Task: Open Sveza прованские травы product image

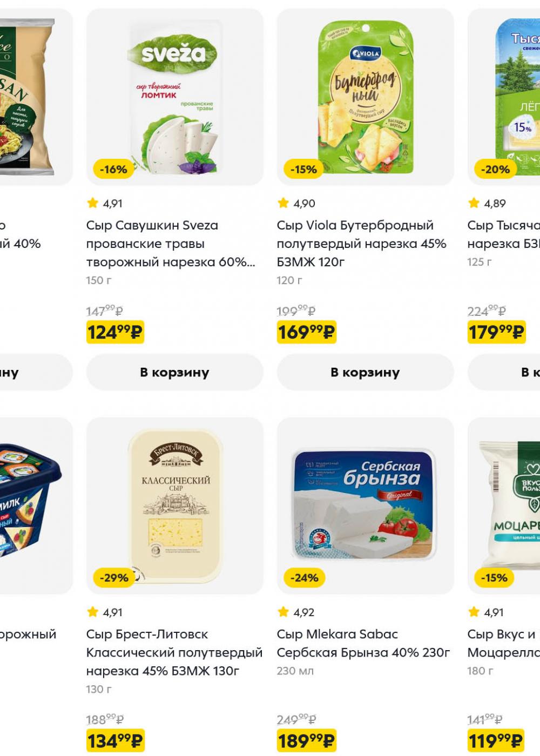Action: point(174,97)
